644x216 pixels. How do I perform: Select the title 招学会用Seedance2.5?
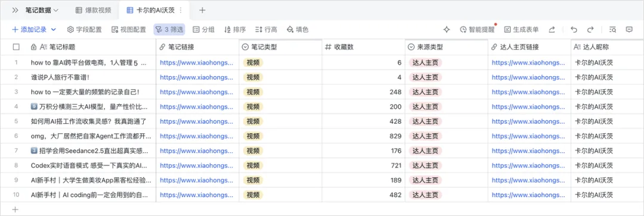click(89, 151)
